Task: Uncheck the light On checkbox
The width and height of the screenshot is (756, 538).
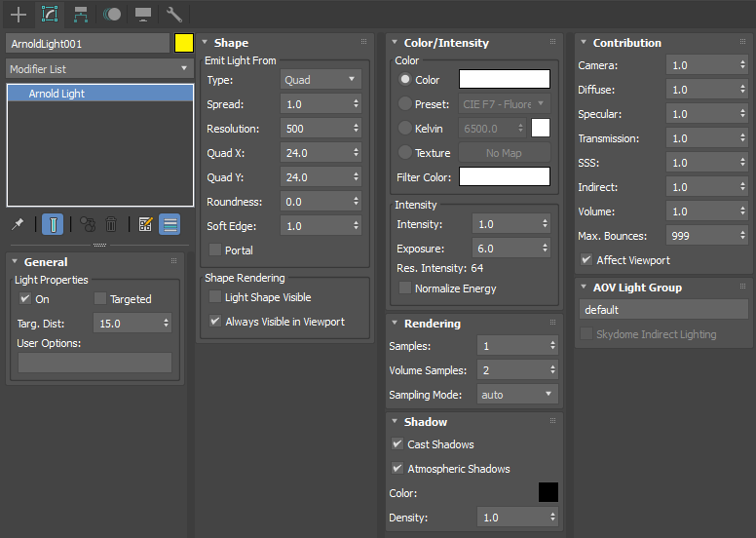Action: (25, 298)
